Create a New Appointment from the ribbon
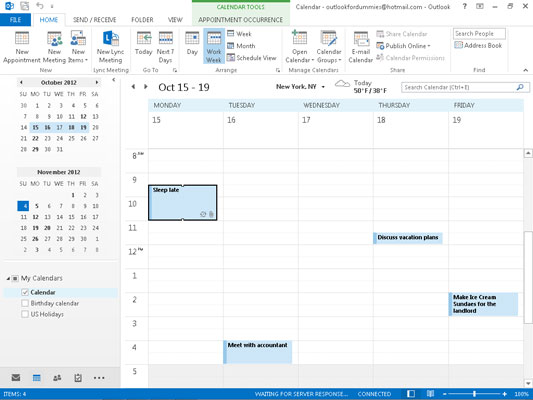Viewport: 533px width, 400px height. point(22,47)
